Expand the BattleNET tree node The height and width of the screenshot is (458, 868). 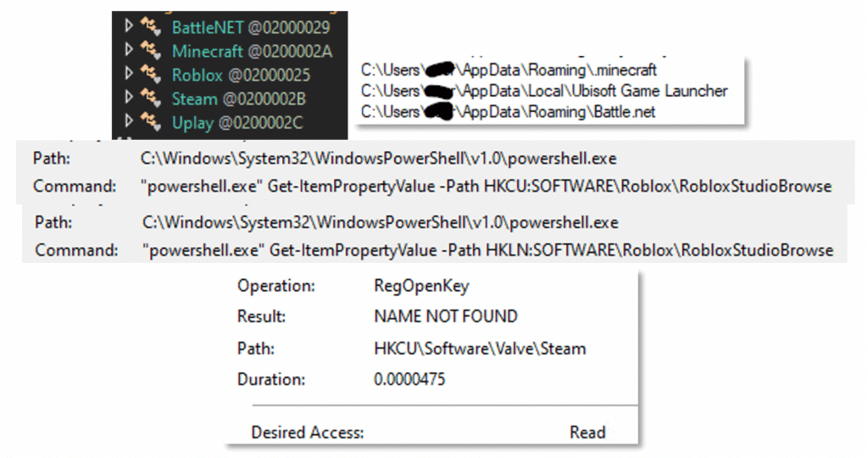pyautogui.click(x=129, y=28)
